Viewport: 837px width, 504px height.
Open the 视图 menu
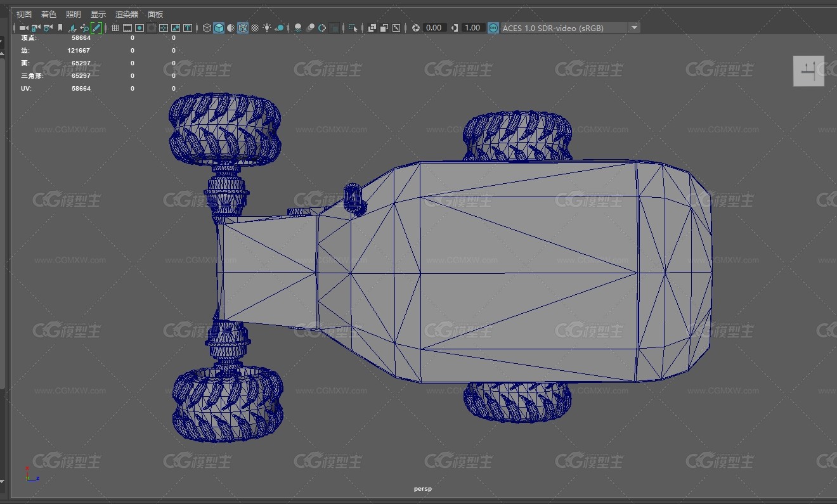coord(24,14)
